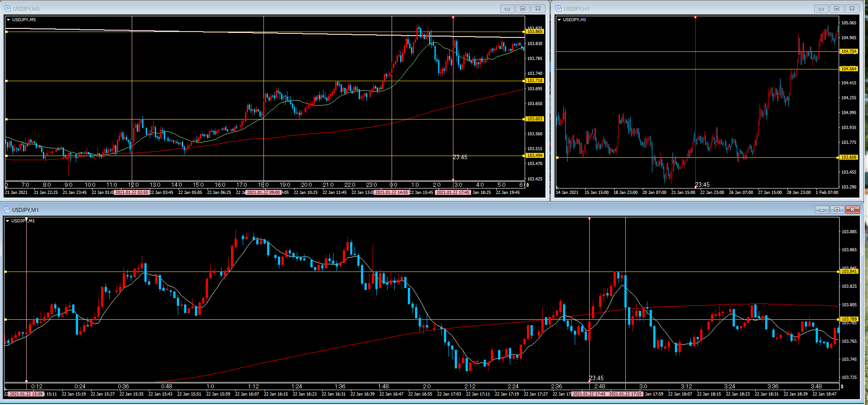Minimize the USDJPY,M5 chart window
This screenshot has height=405, width=868.
coord(507,9)
